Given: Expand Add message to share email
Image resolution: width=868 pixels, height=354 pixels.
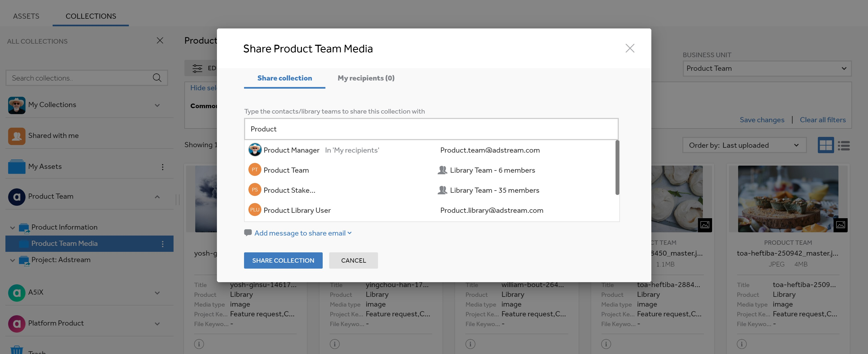Looking at the screenshot, I should tap(303, 233).
